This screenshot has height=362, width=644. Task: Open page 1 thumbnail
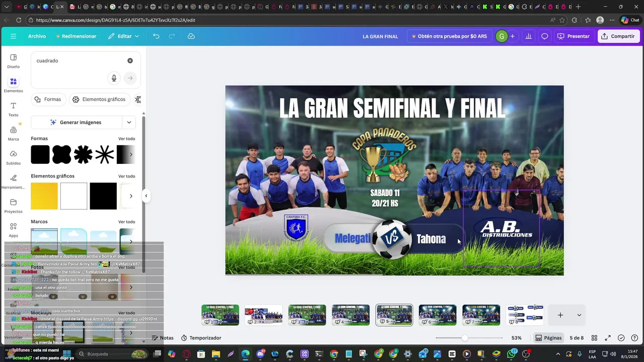click(220, 315)
